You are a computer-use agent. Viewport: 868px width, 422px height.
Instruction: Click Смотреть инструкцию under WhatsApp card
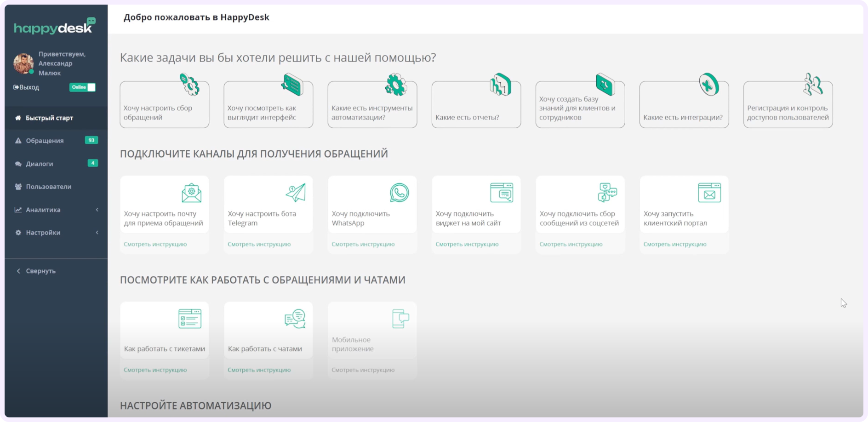362,244
